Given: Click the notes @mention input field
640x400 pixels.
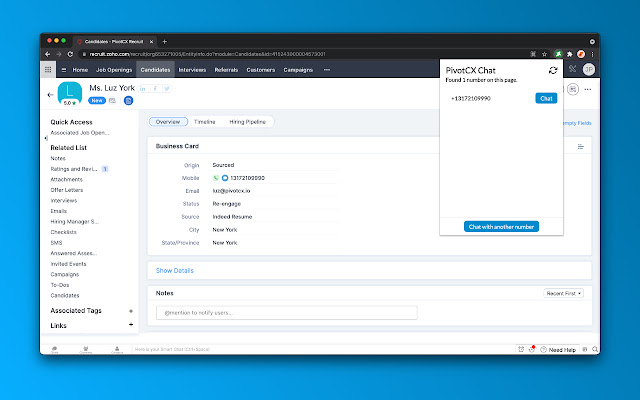Looking at the screenshot, I should click(287, 313).
